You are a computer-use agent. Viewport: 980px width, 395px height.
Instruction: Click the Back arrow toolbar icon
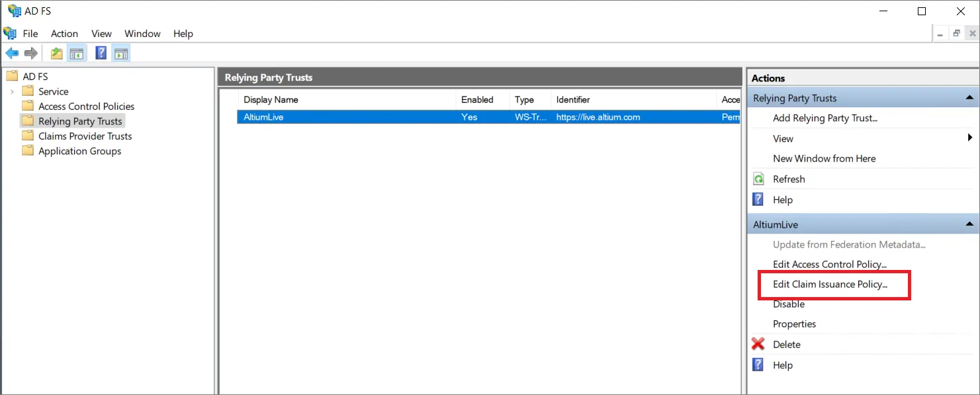pyautogui.click(x=12, y=53)
